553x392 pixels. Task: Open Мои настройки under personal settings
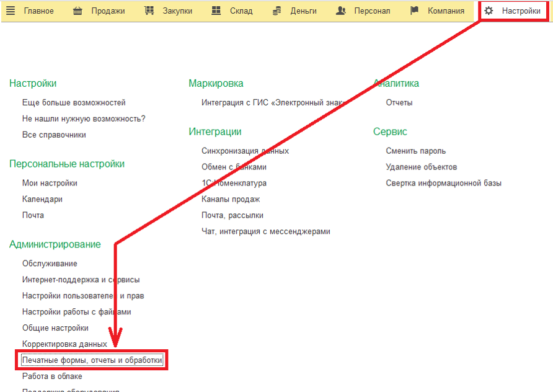(x=50, y=183)
